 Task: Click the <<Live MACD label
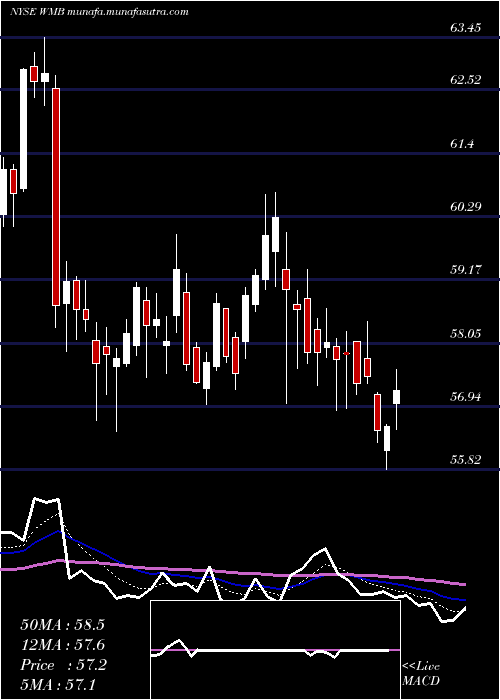coord(421,674)
